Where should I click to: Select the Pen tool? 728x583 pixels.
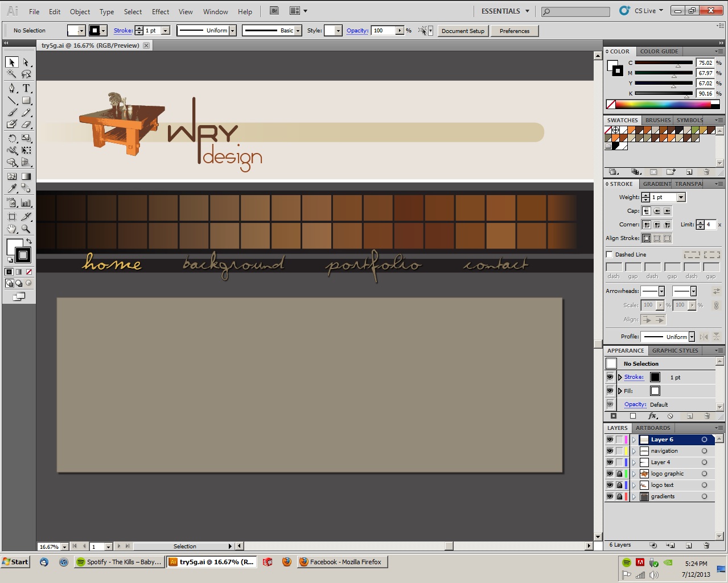(x=12, y=88)
